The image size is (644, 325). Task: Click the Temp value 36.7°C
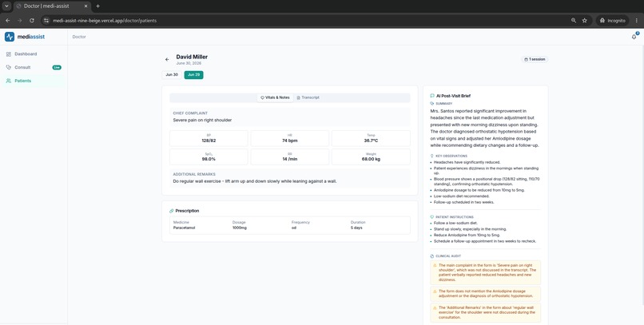[371, 141]
